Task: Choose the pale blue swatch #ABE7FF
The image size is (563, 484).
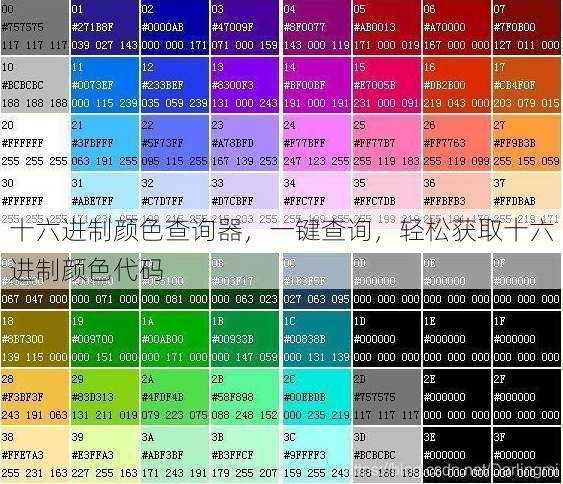Action: coord(104,200)
